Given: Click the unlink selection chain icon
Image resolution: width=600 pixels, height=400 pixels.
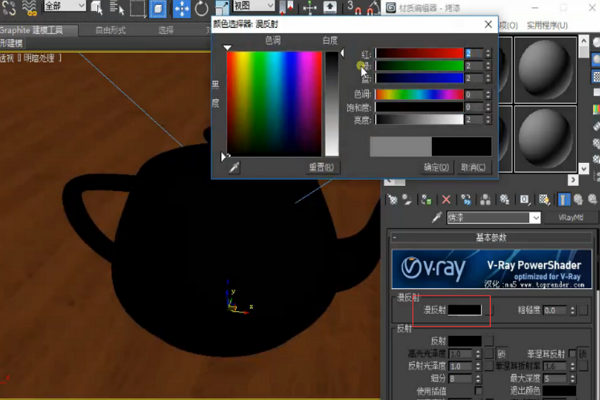Looking at the screenshot, I should coord(9,8).
